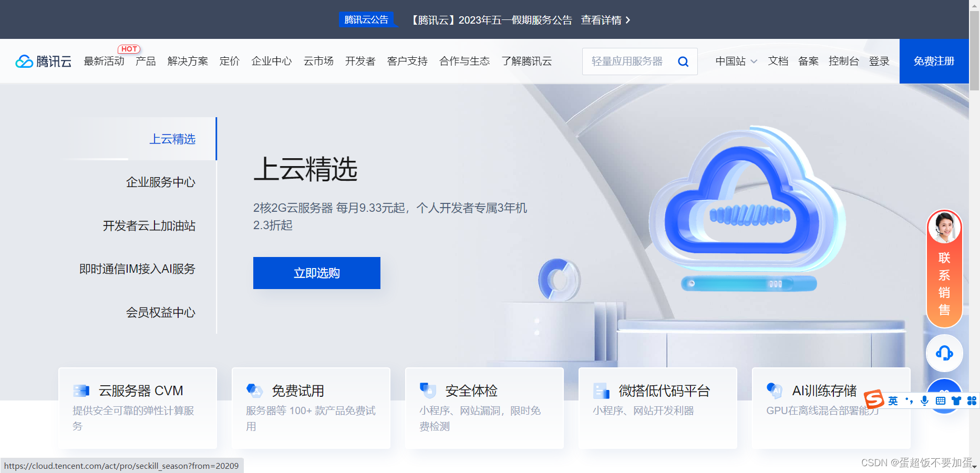This screenshot has width=980, height=473.
Task: Open the 定价 menu item
Action: coord(230,61)
